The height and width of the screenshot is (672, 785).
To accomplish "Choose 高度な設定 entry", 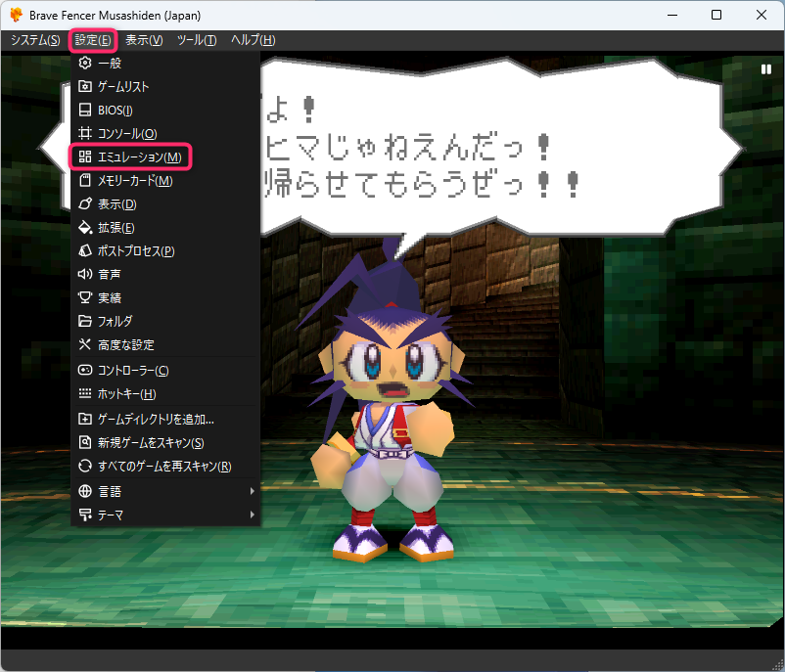I will pyautogui.click(x=165, y=344).
